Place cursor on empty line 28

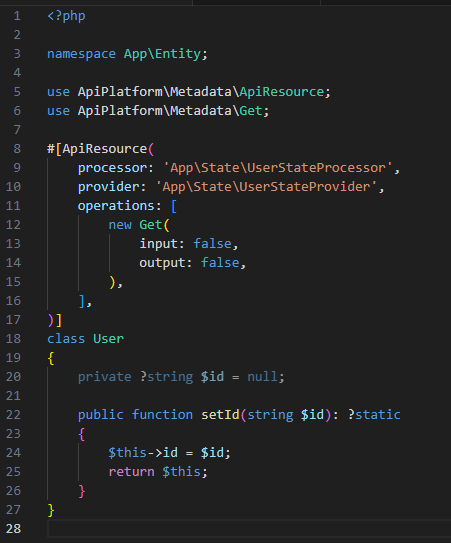[x=249, y=529]
